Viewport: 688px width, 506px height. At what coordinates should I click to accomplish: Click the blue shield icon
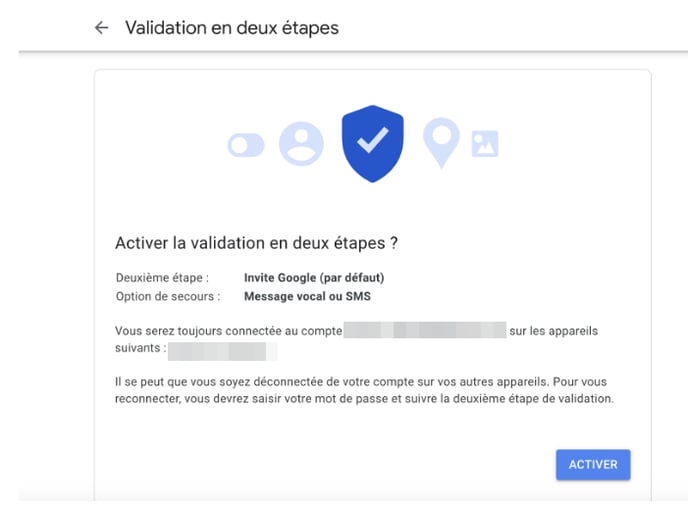[x=373, y=144]
